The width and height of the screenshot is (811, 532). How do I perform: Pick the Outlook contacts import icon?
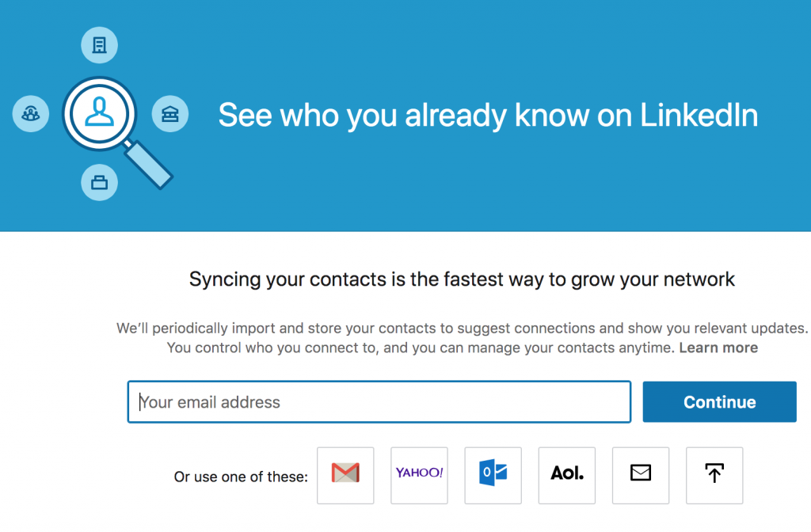pos(493,476)
